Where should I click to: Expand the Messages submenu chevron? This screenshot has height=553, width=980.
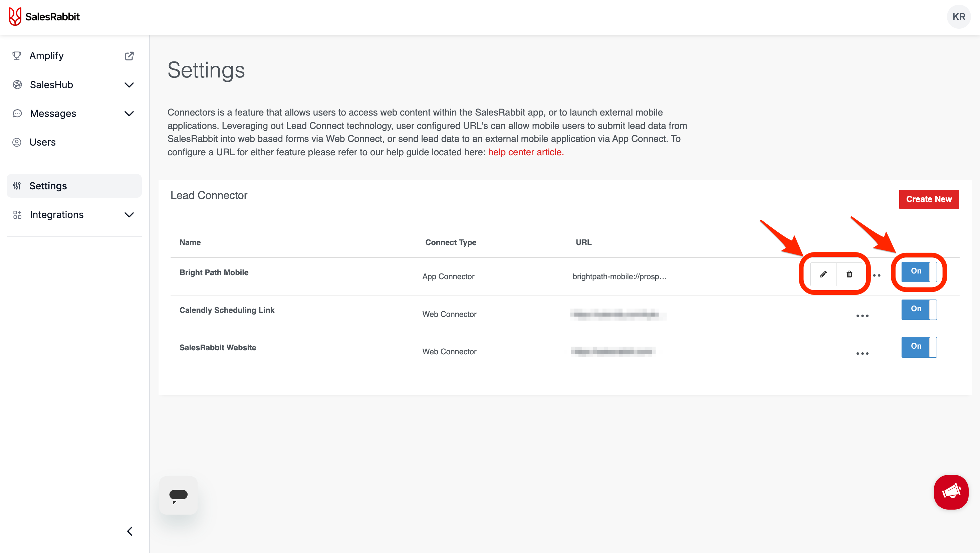[130, 114]
